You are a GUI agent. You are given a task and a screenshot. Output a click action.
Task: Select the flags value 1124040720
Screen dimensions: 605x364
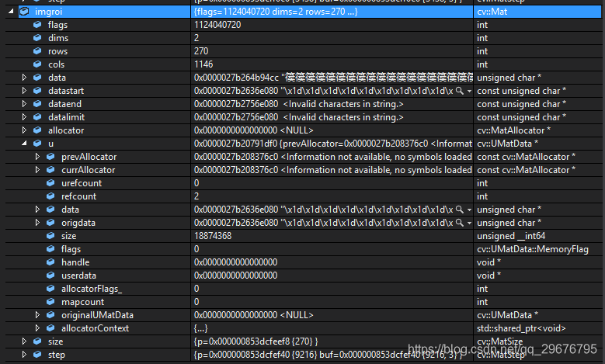217,25
